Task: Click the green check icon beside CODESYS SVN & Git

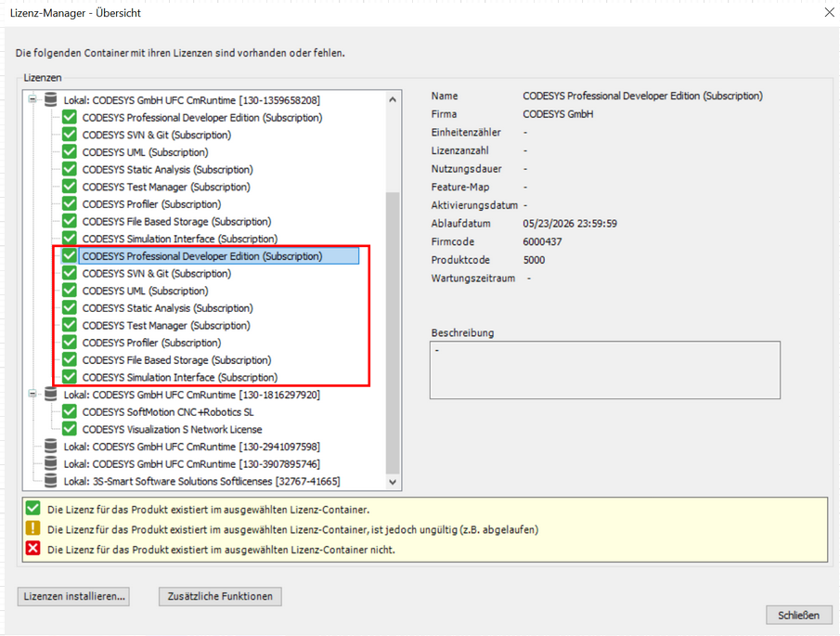Action: (x=68, y=133)
